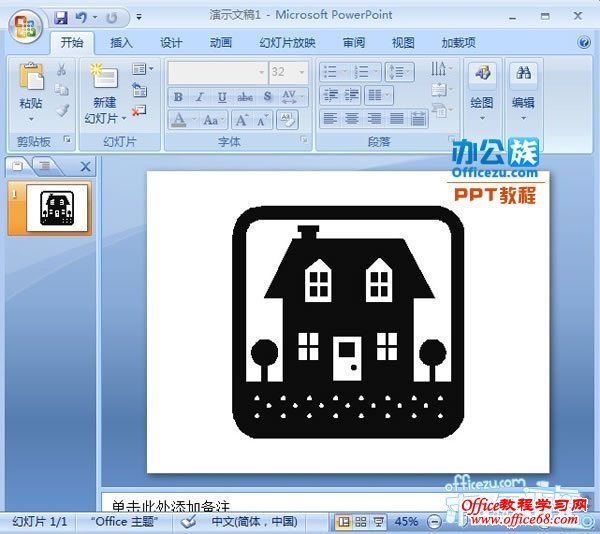Click into the font name box
This screenshot has height=534, width=600.
coord(213,72)
